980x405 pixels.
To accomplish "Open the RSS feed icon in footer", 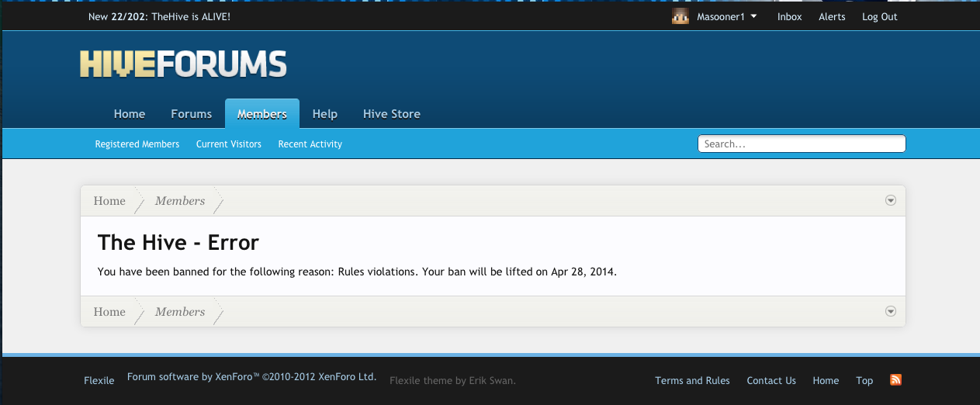I will [x=895, y=380].
